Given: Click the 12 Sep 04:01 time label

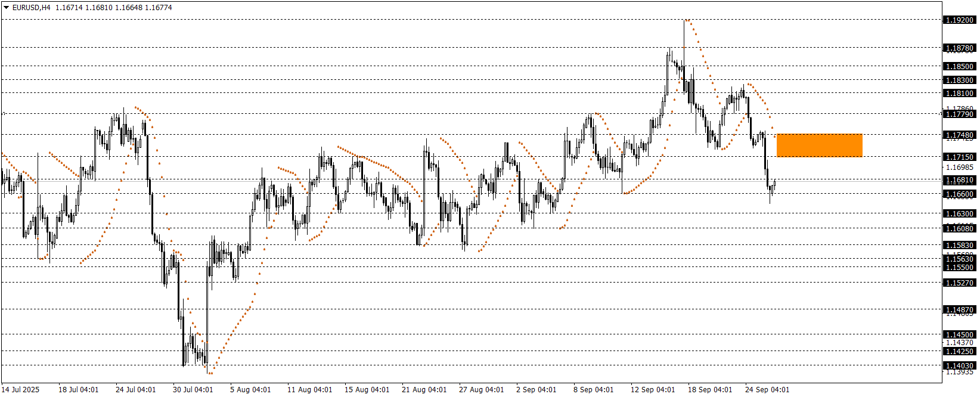Looking at the screenshot, I should point(653,390).
